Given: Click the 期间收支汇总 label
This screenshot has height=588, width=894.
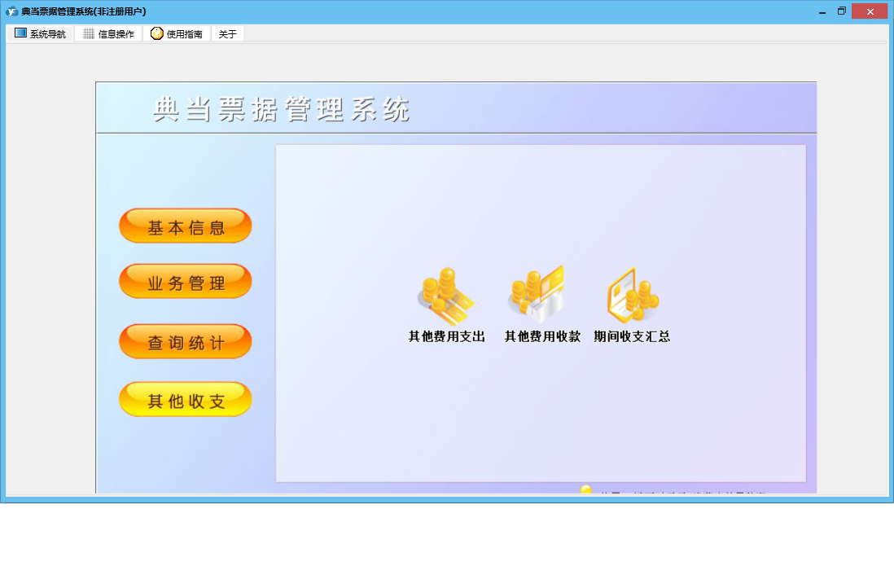Looking at the screenshot, I should [632, 336].
